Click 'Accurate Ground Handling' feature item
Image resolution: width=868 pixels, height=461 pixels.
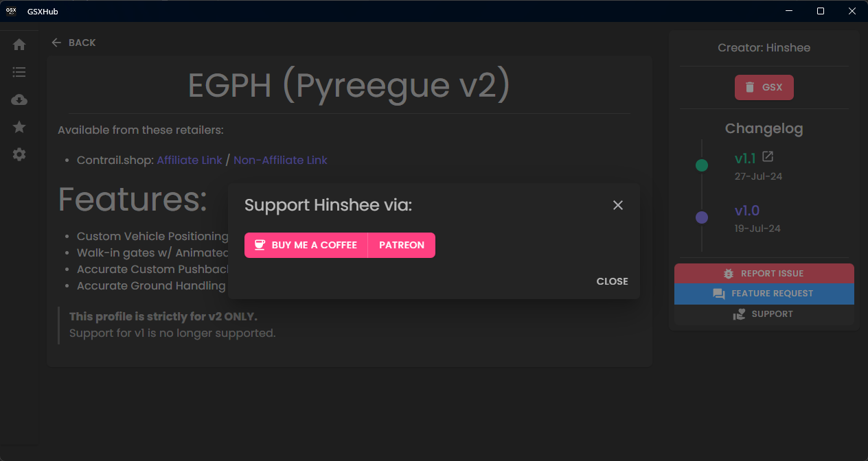[151, 286]
